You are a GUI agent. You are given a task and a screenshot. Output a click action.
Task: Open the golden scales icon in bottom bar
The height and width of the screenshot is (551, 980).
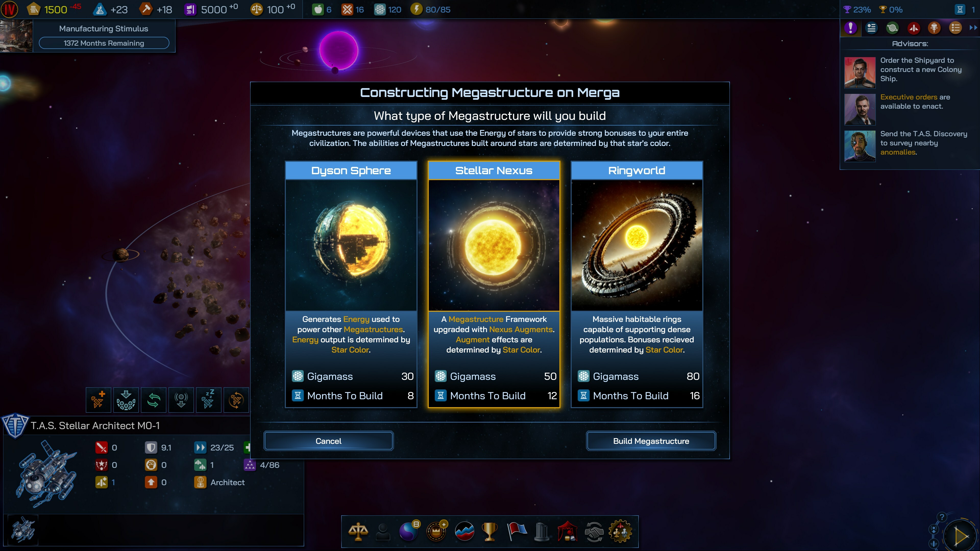[x=358, y=532]
